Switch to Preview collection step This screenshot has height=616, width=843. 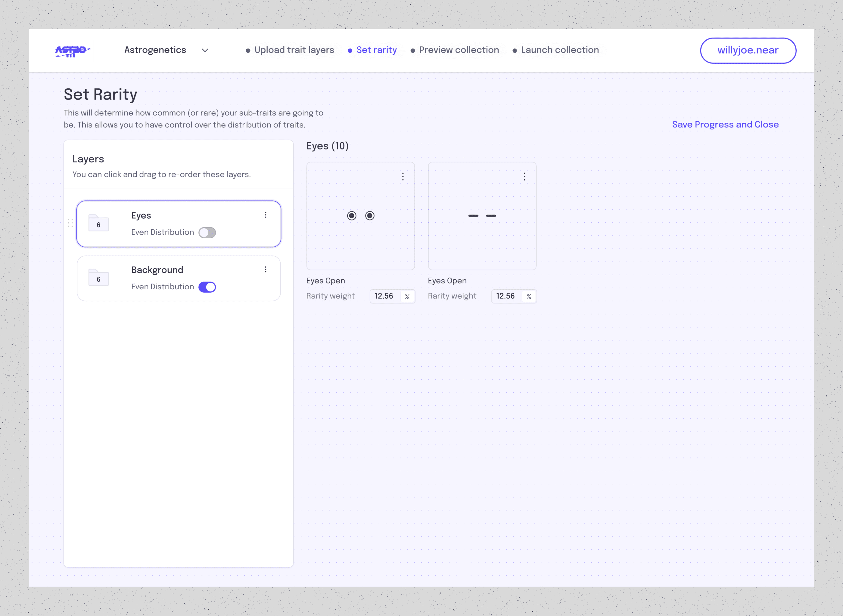point(459,50)
